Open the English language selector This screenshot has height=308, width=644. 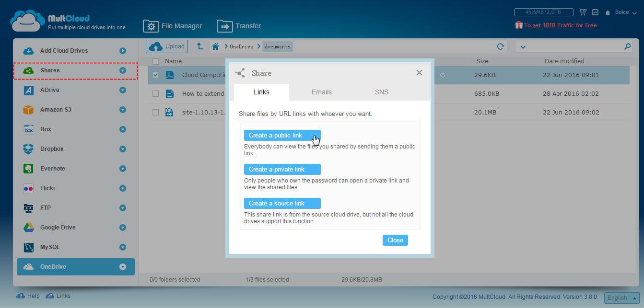tap(621, 297)
